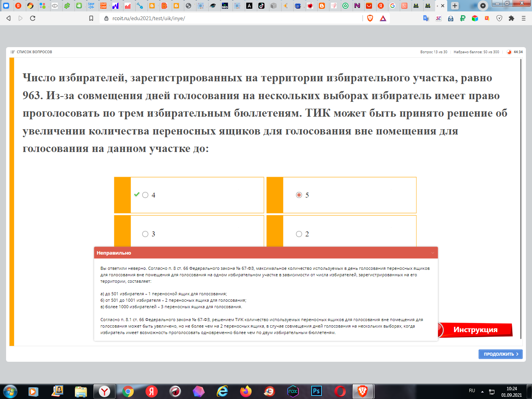
Task: Open Photoshop from the taskbar
Action: [x=317, y=391]
